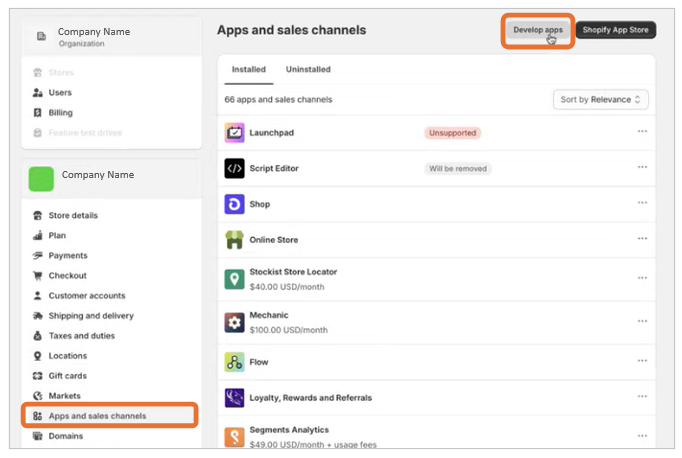Click the organization building icon

coord(41,36)
